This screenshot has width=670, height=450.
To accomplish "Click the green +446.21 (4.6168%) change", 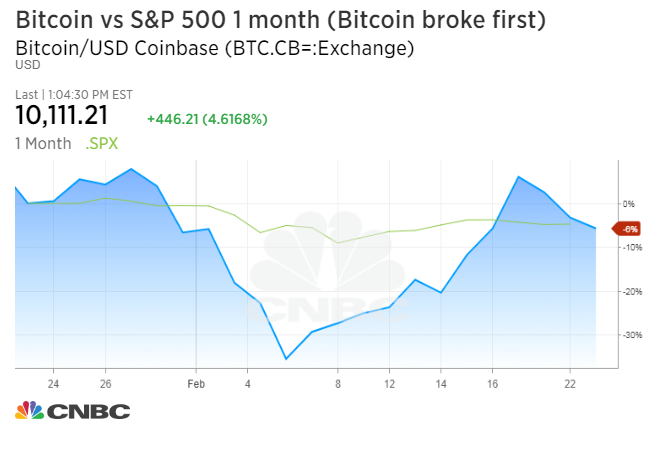I will tap(207, 119).
